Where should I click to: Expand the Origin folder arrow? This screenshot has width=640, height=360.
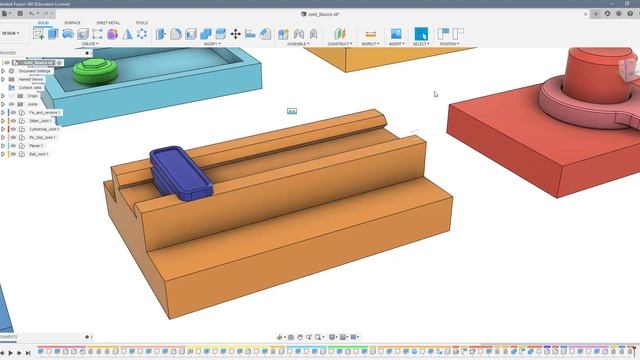(x=3, y=96)
